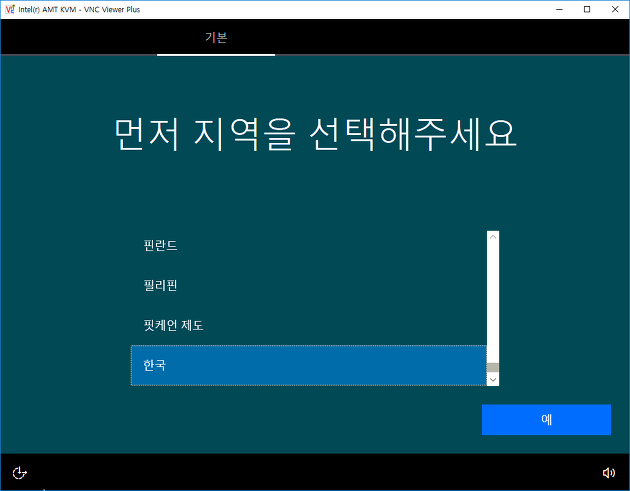Viewport: 630px width, 491px height.
Task: Choose 핀란드 from the region list
Action: 309,245
